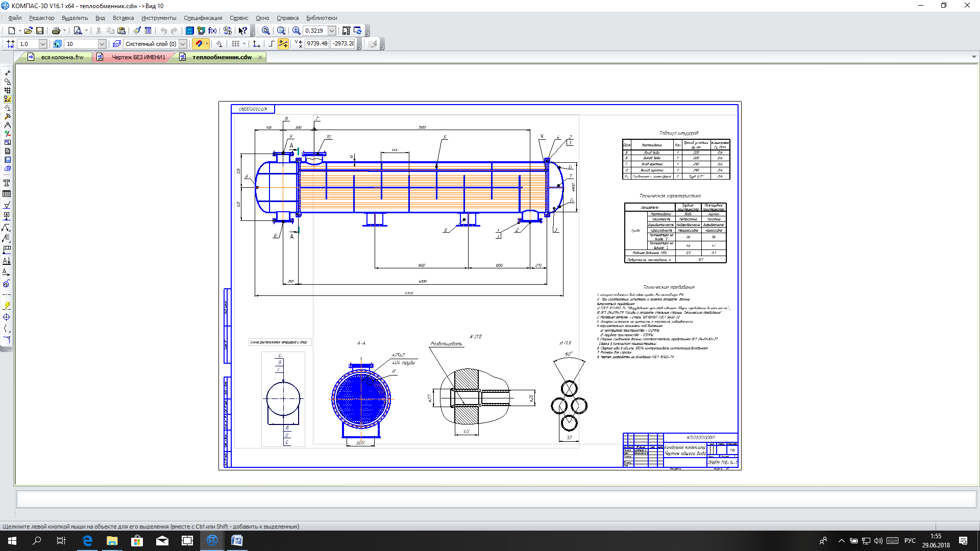Select the lightning auto-axis tool

[x=7, y=306]
